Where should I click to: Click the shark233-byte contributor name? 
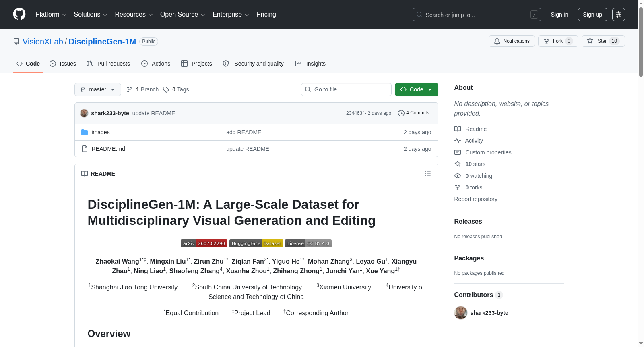pyautogui.click(x=489, y=313)
